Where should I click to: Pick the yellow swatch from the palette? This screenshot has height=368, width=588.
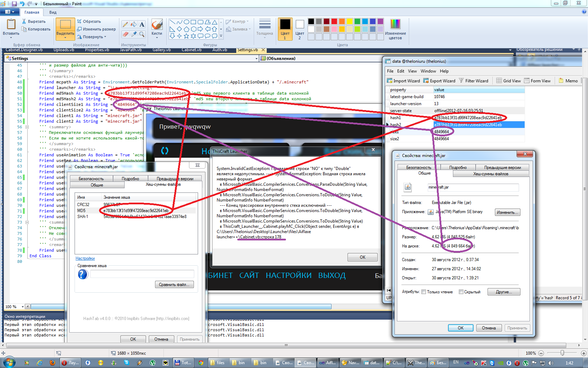(x=349, y=21)
